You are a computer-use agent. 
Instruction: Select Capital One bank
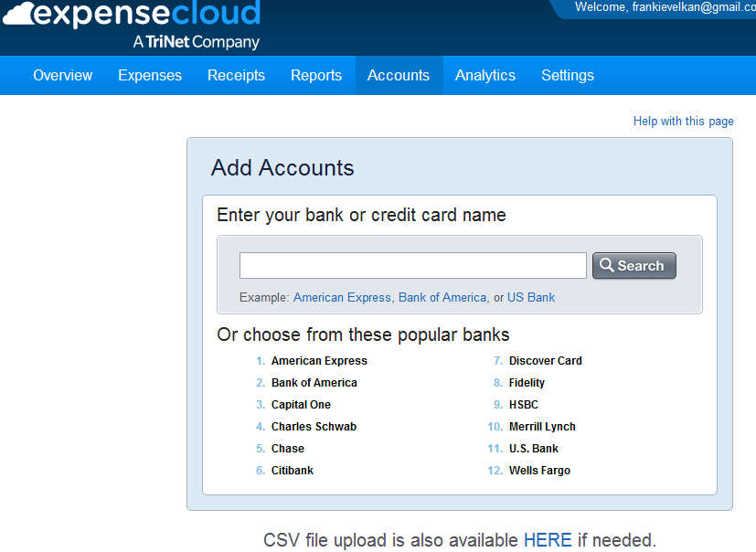[301, 405]
